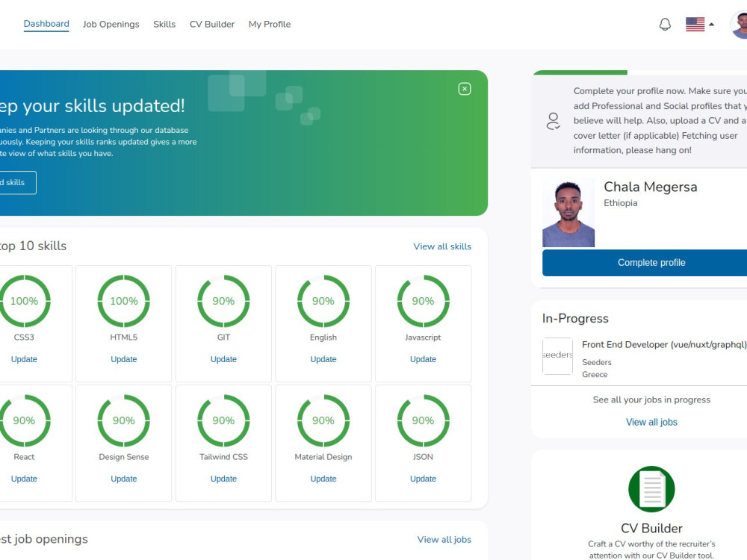Switch to Skills tab
The height and width of the screenshot is (560, 747).
164,25
